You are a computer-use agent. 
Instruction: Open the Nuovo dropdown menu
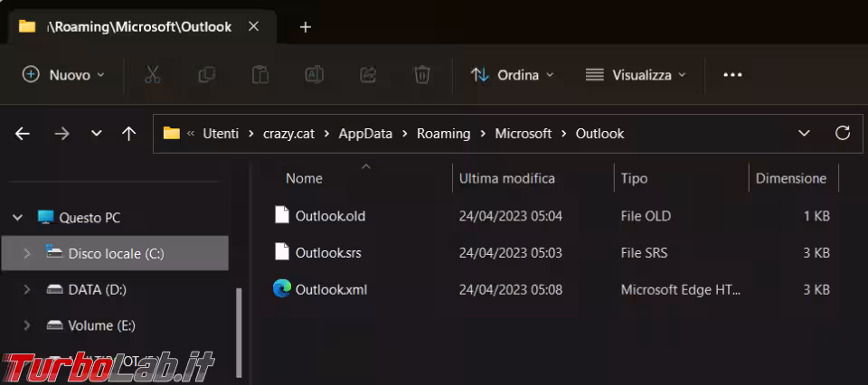tap(62, 75)
